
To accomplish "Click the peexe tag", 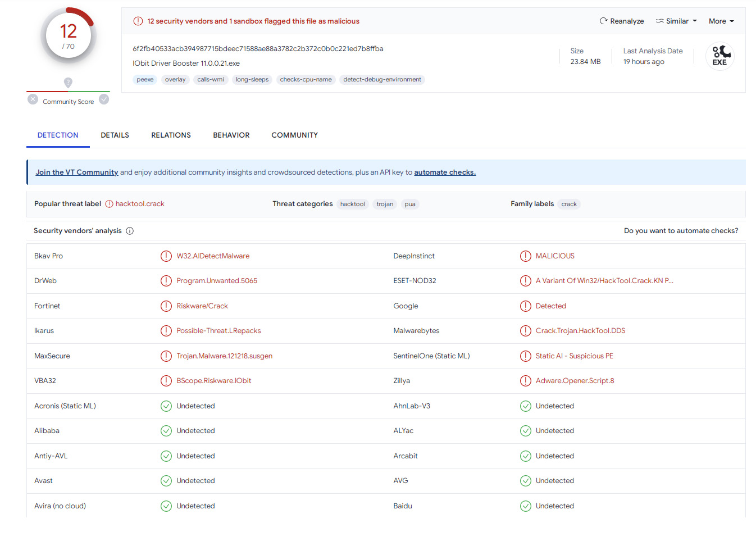I will coord(145,80).
